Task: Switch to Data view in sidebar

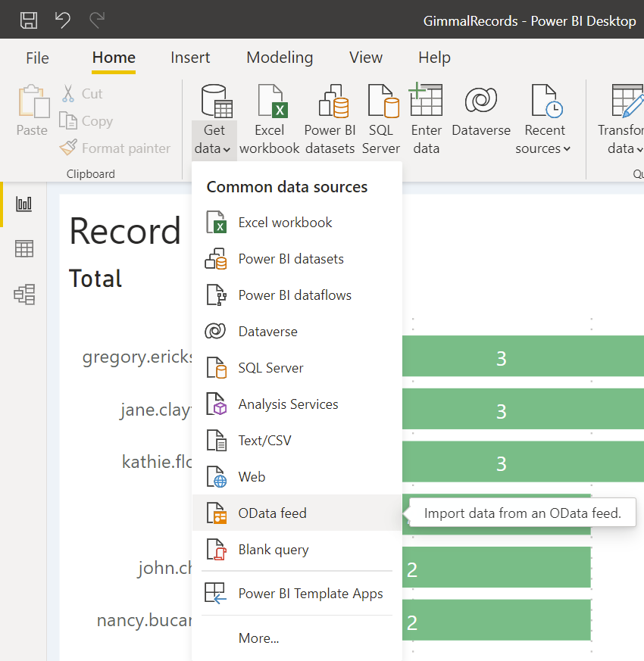Action: (x=24, y=248)
